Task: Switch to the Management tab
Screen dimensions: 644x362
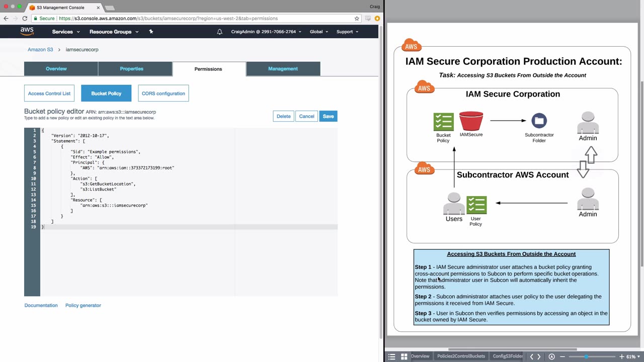Action: [283, 69]
